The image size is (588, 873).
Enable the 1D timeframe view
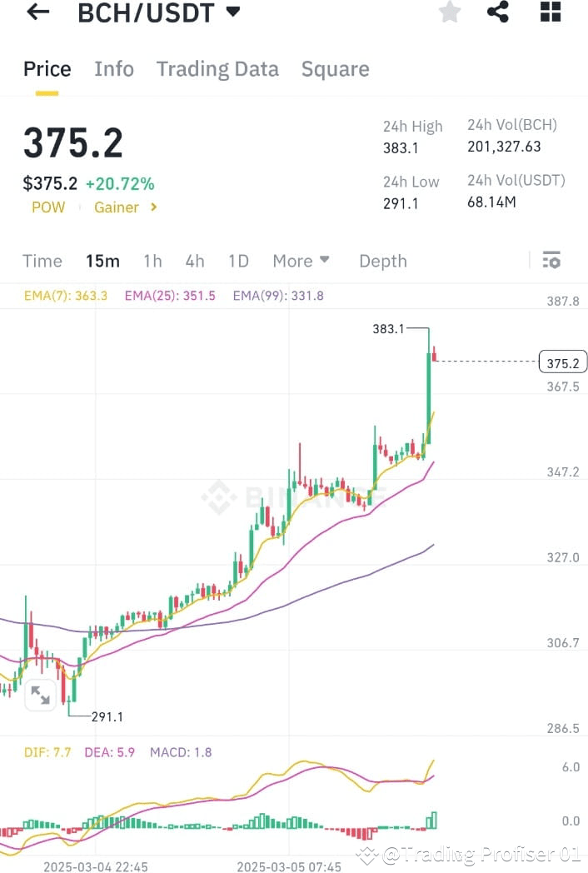click(x=238, y=260)
